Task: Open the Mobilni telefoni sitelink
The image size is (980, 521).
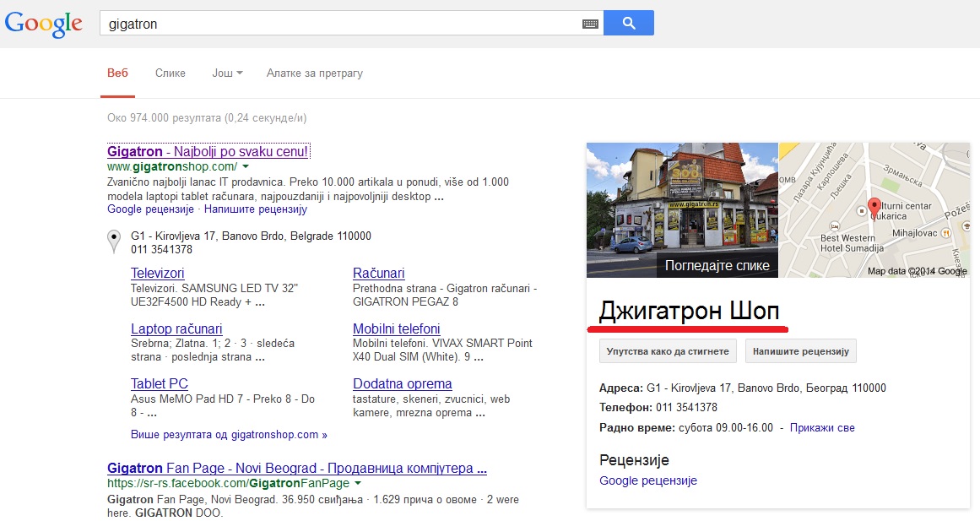Action: pyautogui.click(x=396, y=329)
